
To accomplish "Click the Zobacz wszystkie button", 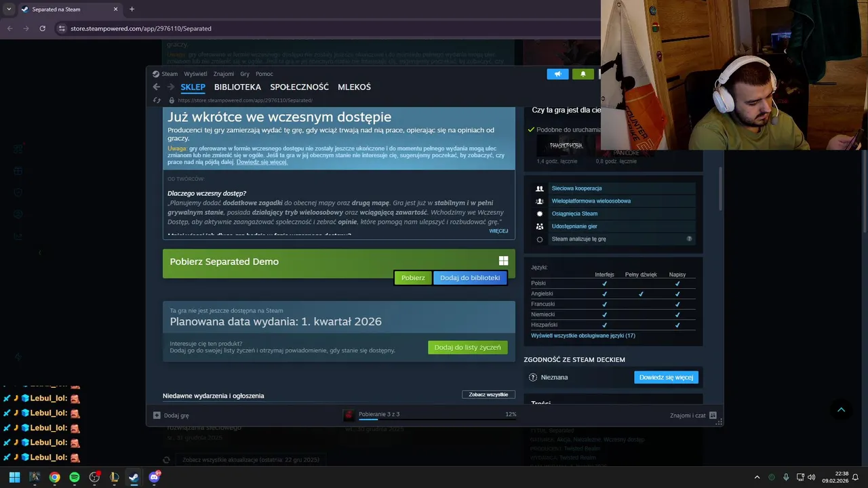I will (488, 394).
